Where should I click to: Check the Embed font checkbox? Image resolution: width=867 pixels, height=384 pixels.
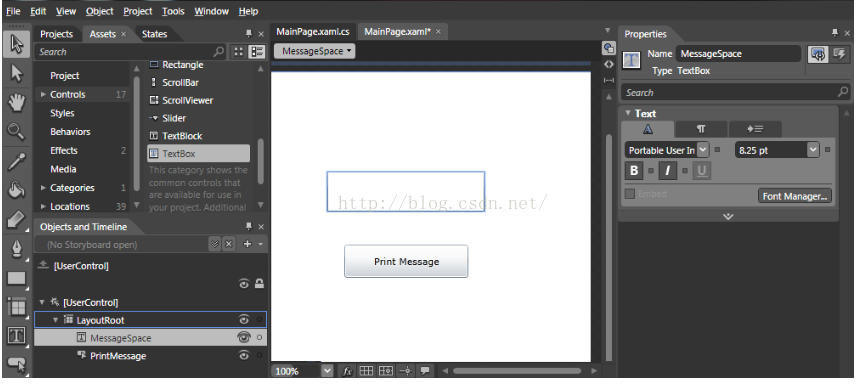coord(630,194)
